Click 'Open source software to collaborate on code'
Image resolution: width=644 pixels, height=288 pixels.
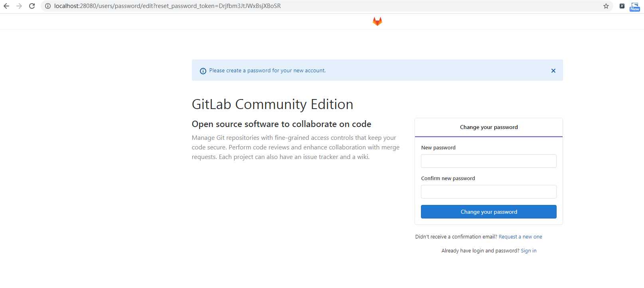[282, 124]
